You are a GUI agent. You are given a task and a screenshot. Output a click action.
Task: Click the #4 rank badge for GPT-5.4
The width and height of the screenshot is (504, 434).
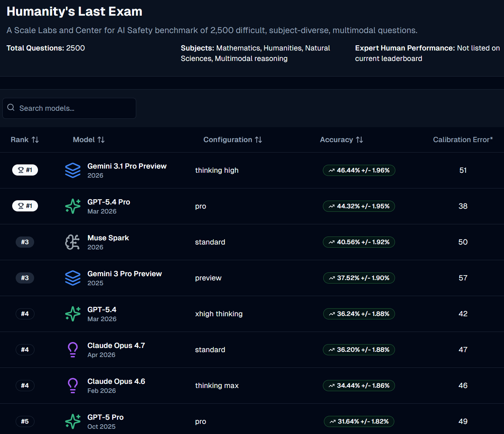click(25, 314)
